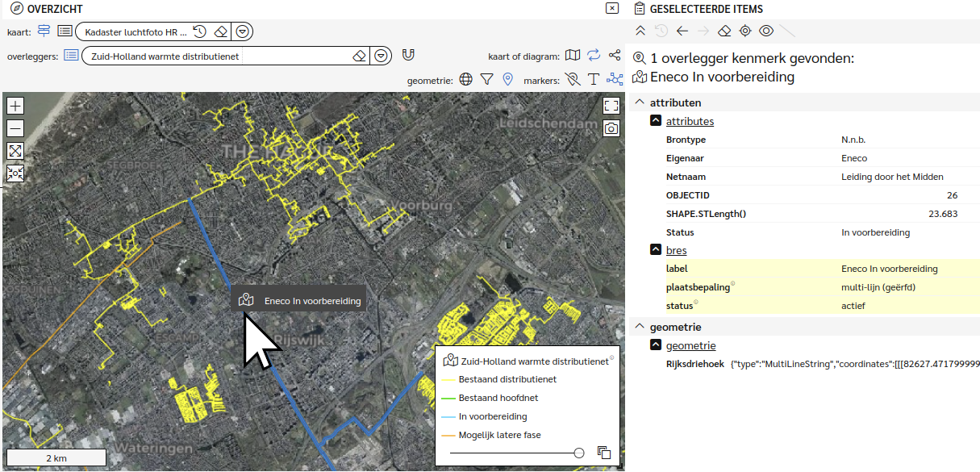Click the In voorbereiding blue legend swatch
The image size is (980, 472).
(448, 416)
